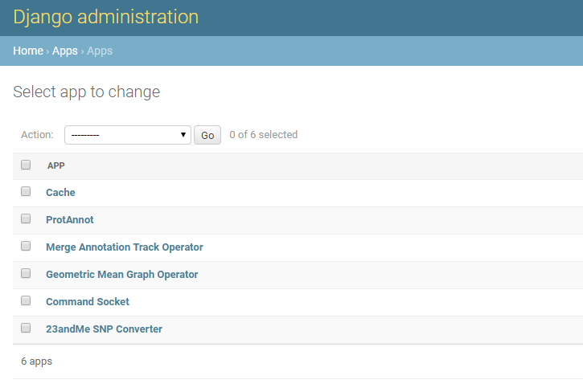Enable Geometric Mean Graph Operator checkbox

click(26, 274)
